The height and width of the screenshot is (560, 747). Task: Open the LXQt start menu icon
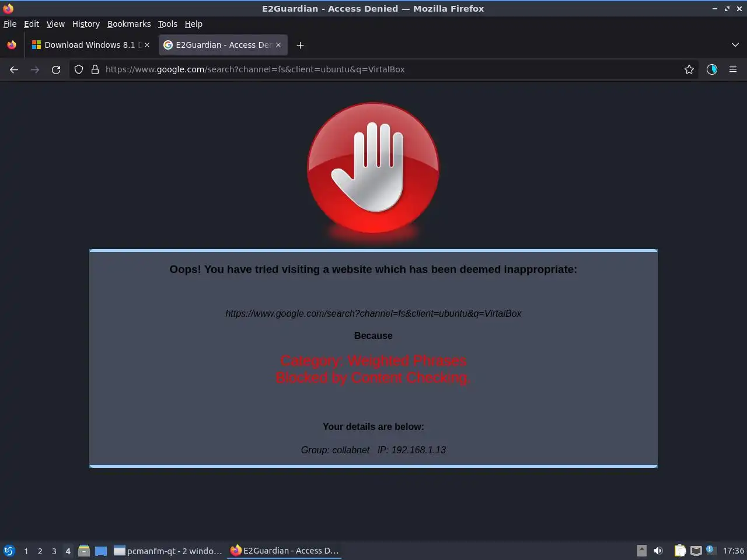9,551
